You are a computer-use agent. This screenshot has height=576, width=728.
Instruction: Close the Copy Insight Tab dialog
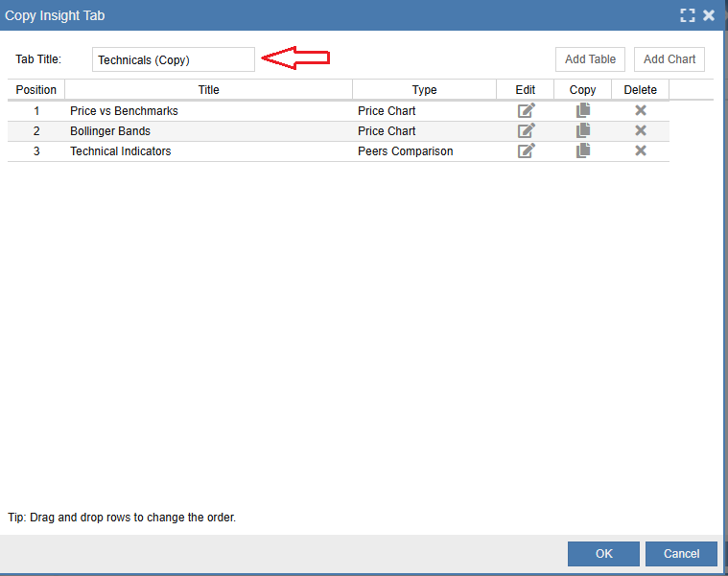tap(709, 15)
